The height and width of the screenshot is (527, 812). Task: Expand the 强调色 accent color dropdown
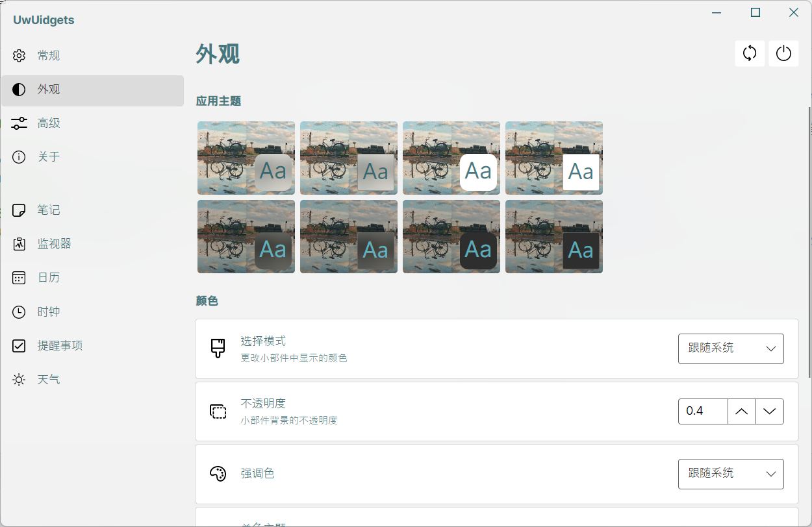pyautogui.click(x=731, y=474)
